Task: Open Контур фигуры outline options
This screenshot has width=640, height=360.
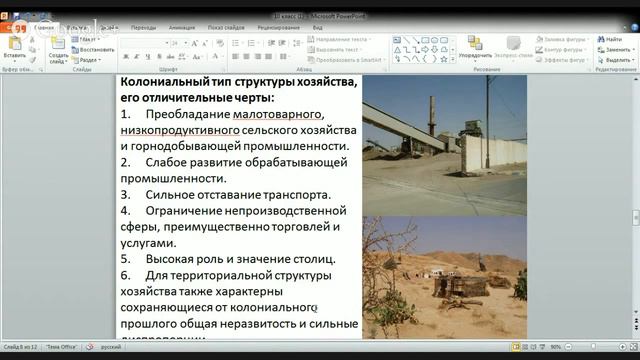Action: click(561, 50)
